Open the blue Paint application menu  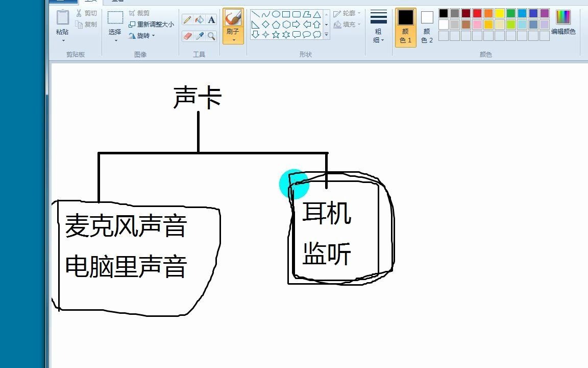click(x=63, y=2)
